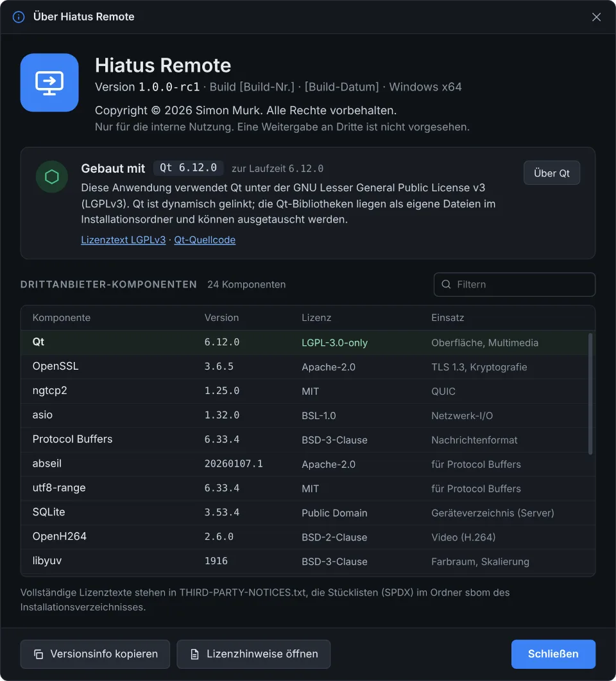Click the Versionsinfo kopieren button
Image resolution: width=616 pixels, height=681 pixels.
[x=95, y=654]
